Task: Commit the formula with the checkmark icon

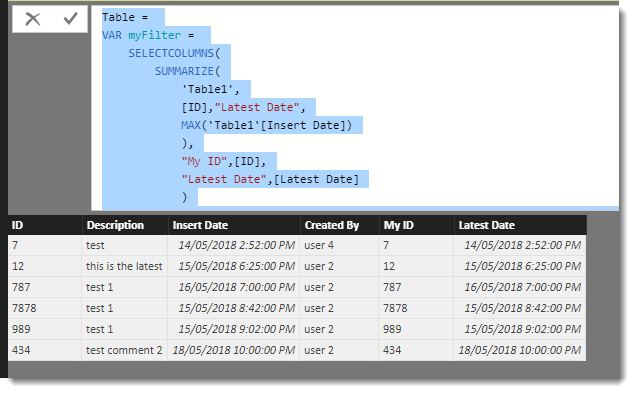Action: tap(70, 18)
